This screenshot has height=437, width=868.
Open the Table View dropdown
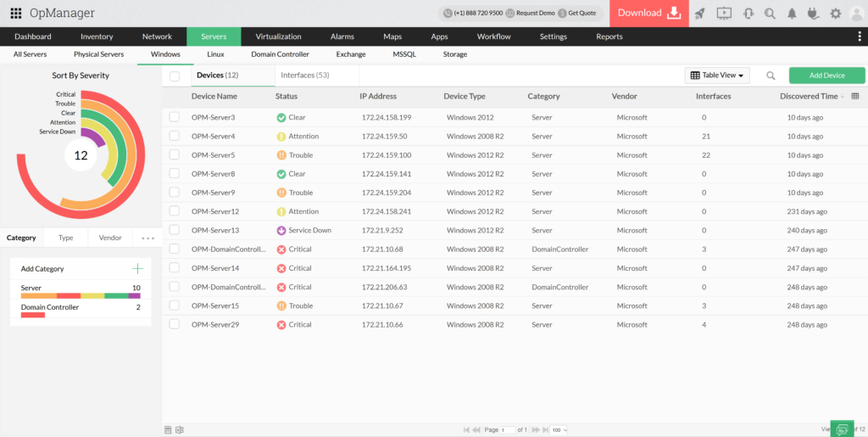click(x=717, y=76)
